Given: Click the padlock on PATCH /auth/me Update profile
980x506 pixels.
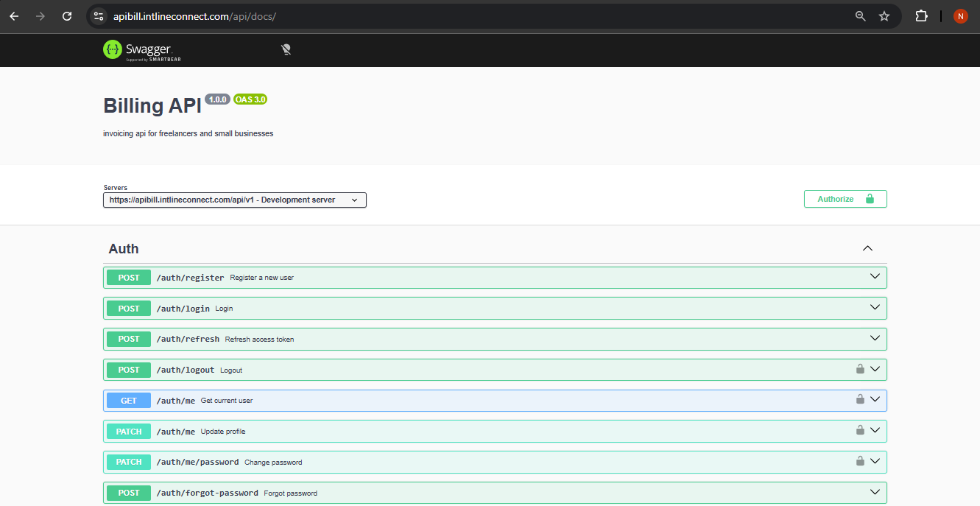Looking at the screenshot, I should [x=859, y=430].
